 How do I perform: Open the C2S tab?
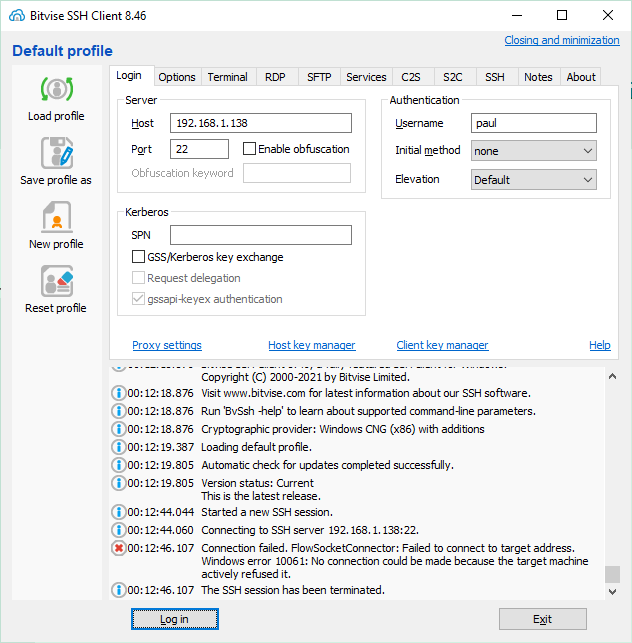pos(411,77)
